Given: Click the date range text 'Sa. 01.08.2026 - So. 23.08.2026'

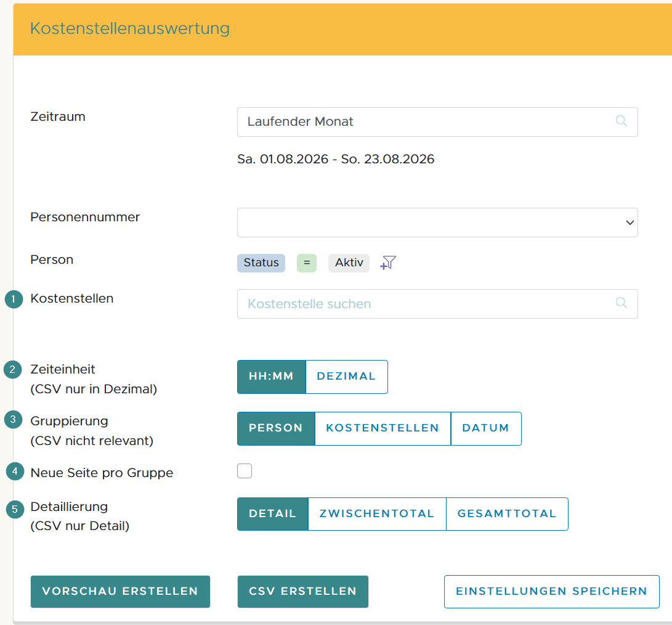Looking at the screenshot, I should pos(336,159).
